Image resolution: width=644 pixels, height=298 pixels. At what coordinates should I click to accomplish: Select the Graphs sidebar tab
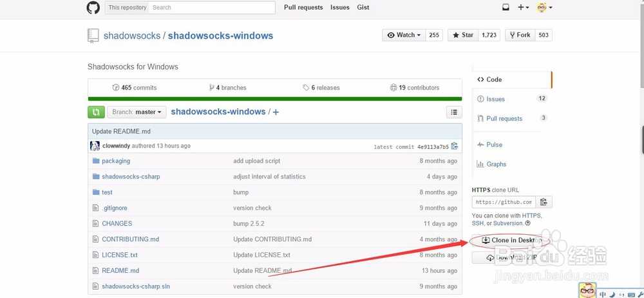click(512, 164)
